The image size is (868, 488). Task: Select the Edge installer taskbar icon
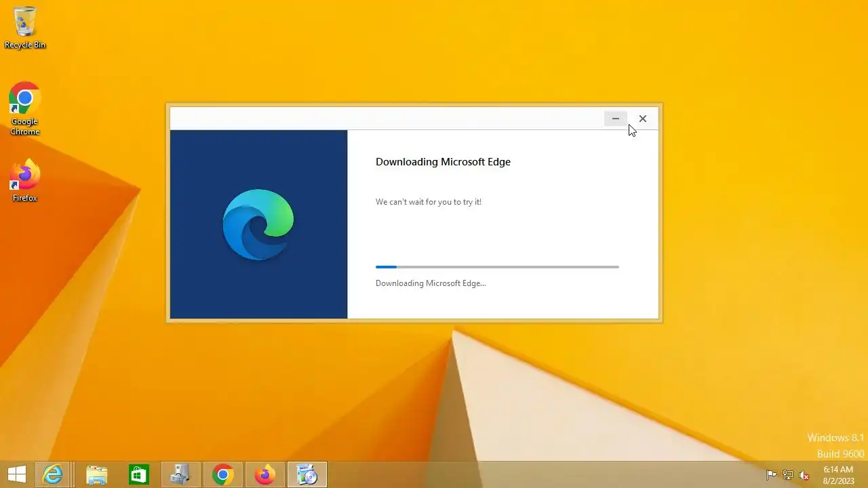tap(307, 474)
